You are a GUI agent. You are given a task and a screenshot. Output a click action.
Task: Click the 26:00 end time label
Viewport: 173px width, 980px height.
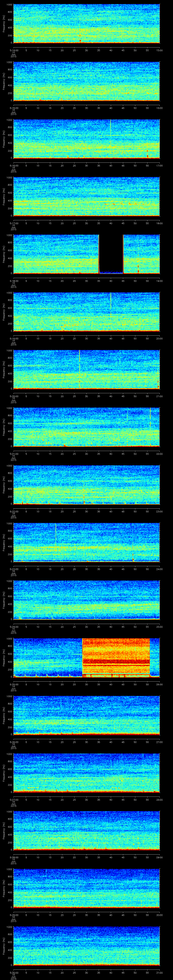(159, 684)
